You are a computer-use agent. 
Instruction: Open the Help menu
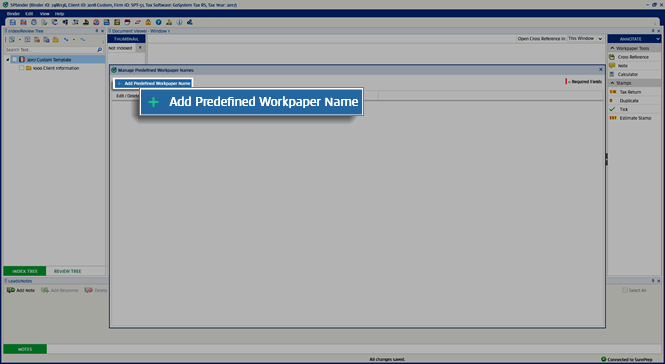(x=59, y=14)
